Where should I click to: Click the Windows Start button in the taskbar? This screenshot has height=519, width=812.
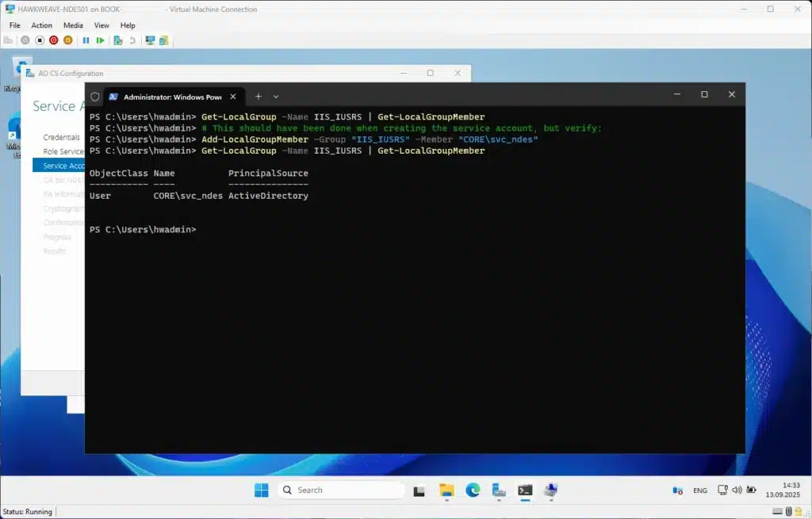point(261,490)
